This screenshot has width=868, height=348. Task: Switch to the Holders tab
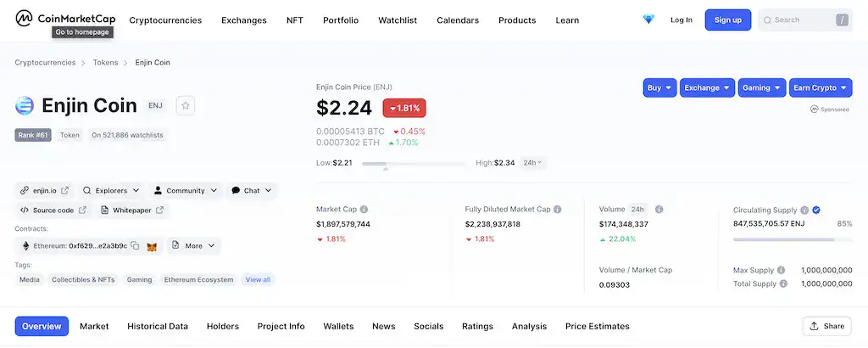[223, 327]
